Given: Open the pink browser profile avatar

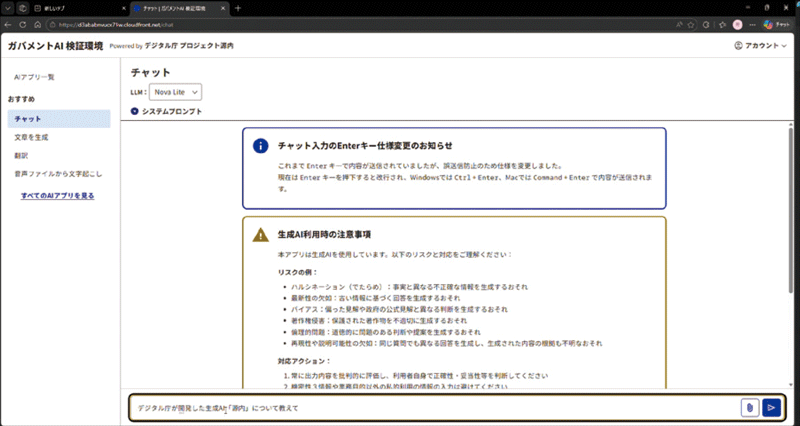Looking at the screenshot, I should 737,24.
